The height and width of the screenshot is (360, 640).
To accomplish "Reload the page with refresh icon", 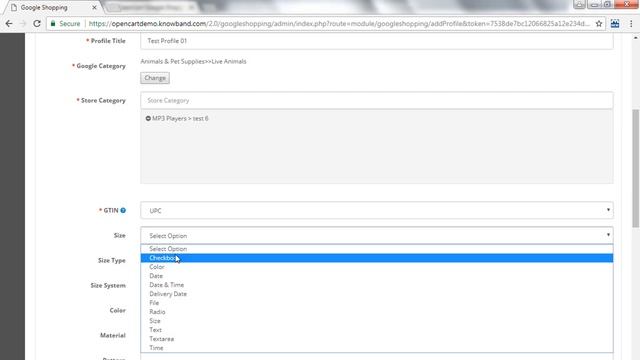I will tap(37, 24).
